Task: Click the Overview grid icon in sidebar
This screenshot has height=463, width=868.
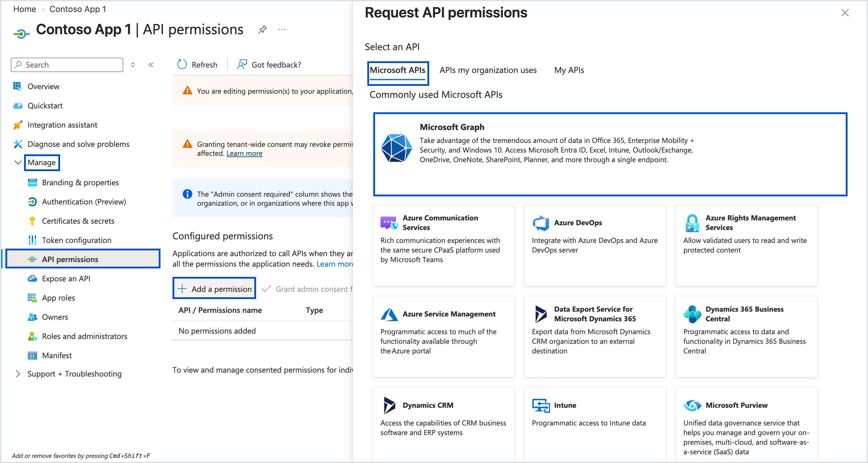Action: (x=17, y=86)
